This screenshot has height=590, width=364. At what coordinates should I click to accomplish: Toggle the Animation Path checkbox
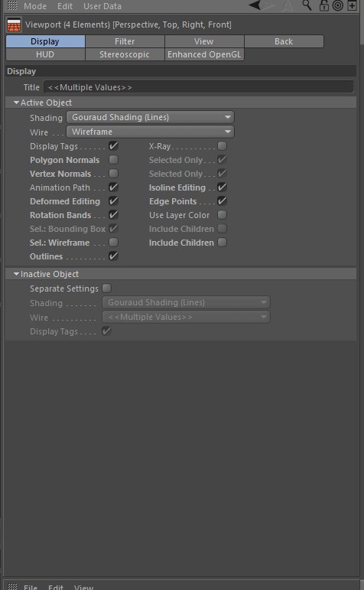click(113, 187)
